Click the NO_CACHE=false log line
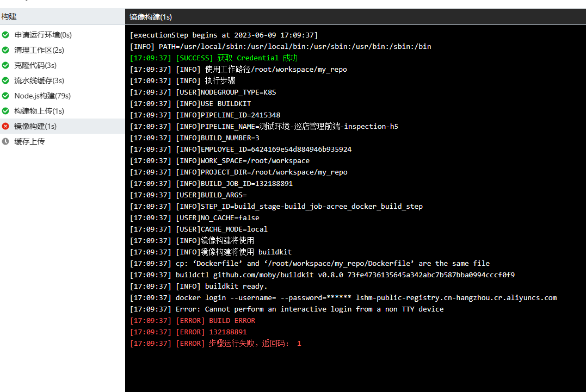Viewport: 586px width, 392px height. pyautogui.click(x=194, y=218)
